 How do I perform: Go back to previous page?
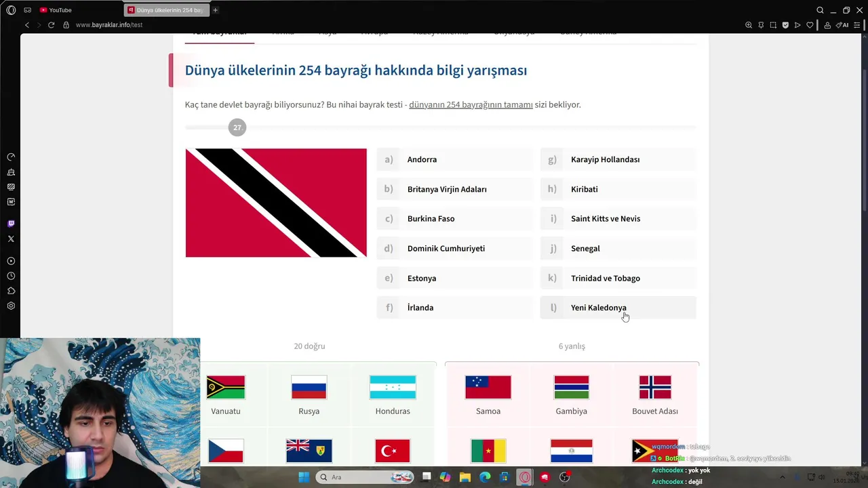click(27, 25)
